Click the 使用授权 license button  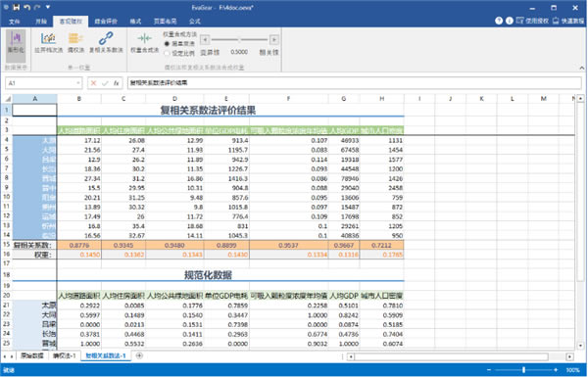coord(532,21)
